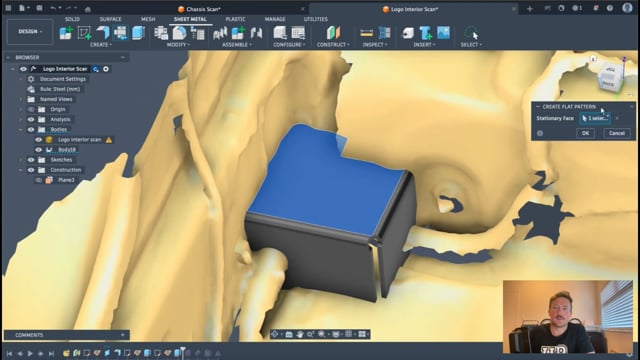Image resolution: width=640 pixels, height=360 pixels.
Task: Expand the Sketches folder in browser
Action: [x=21, y=160]
